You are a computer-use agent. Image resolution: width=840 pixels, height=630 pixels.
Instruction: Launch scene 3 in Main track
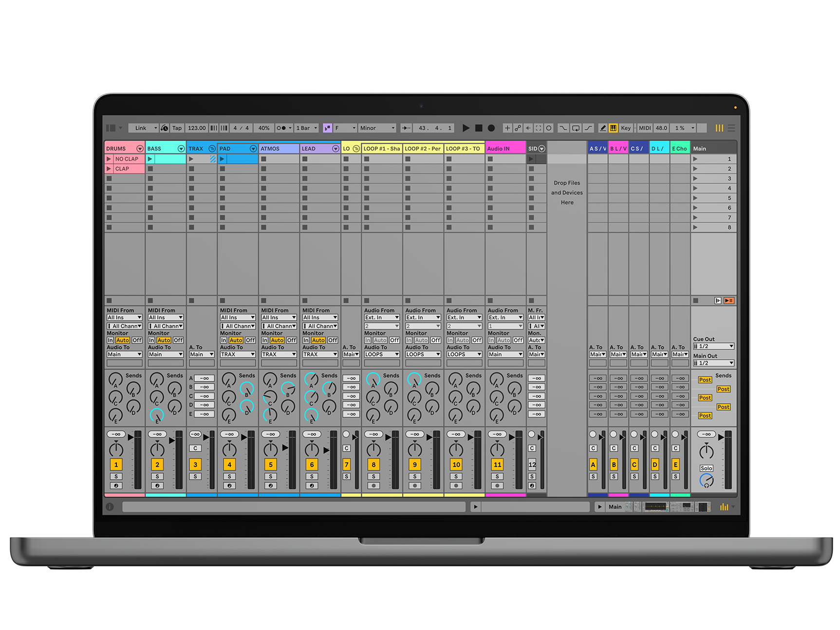(x=695, y=179)
